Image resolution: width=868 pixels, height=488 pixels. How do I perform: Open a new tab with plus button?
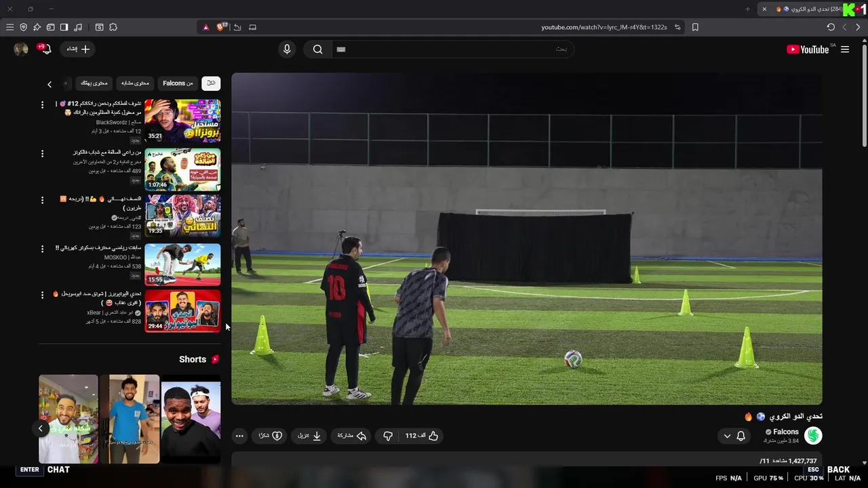(x=748, y=9)
